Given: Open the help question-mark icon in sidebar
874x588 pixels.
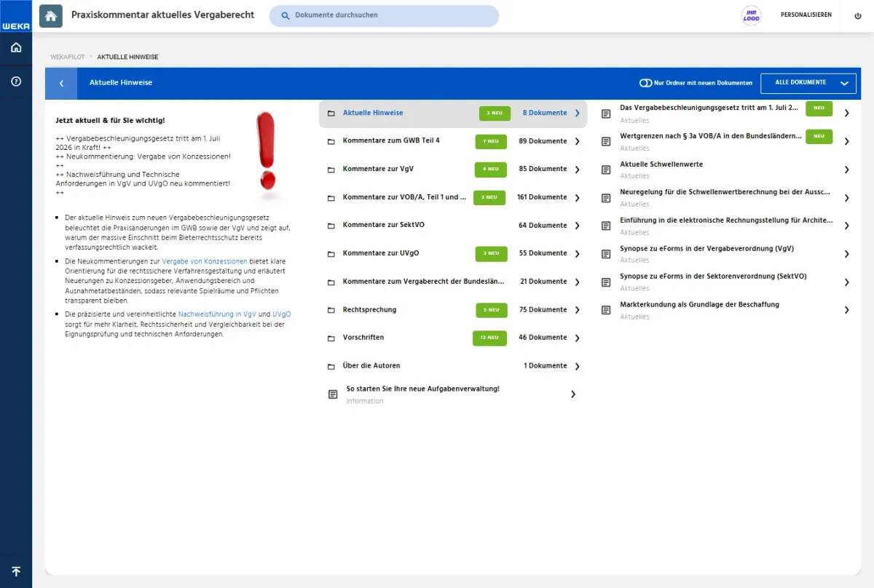Looking at the screenshot, I should (16, 82).
